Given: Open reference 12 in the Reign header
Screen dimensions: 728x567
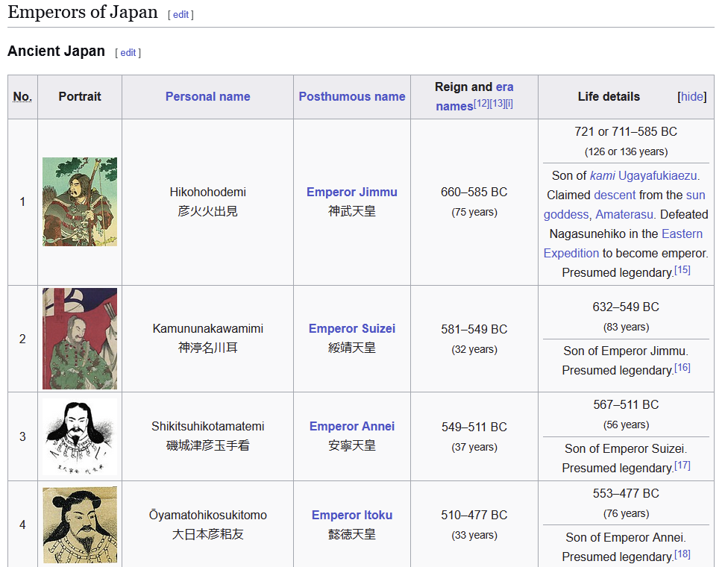Looking at the screenshot, I should (x=481, y=103).
